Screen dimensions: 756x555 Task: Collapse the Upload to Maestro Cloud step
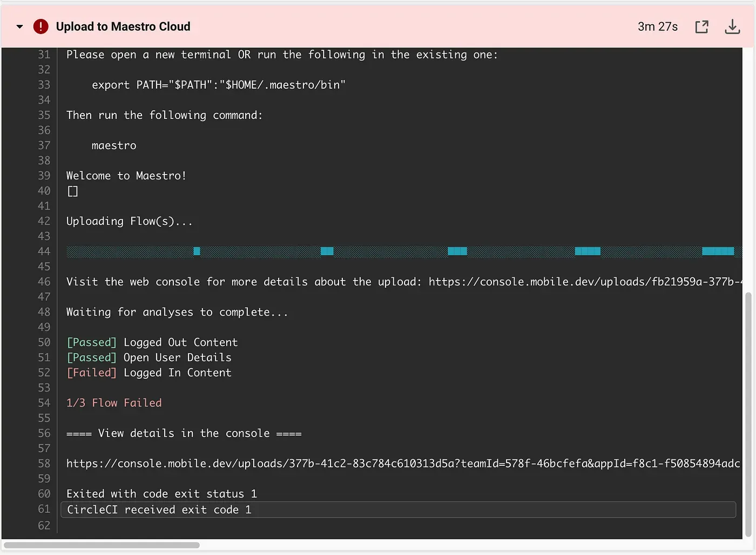pos(20,26)
